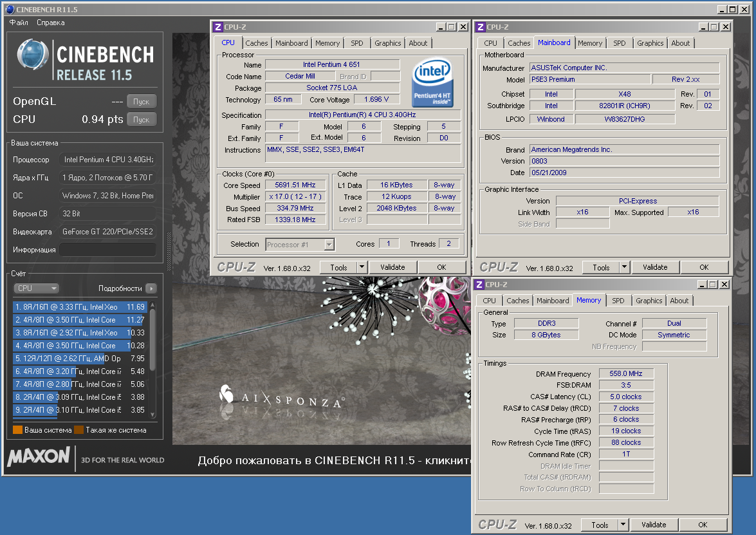Click Tools in the CPU-Z CPU window
The width and height of the screenshot is (756, 535).
[x=338, y=267]
